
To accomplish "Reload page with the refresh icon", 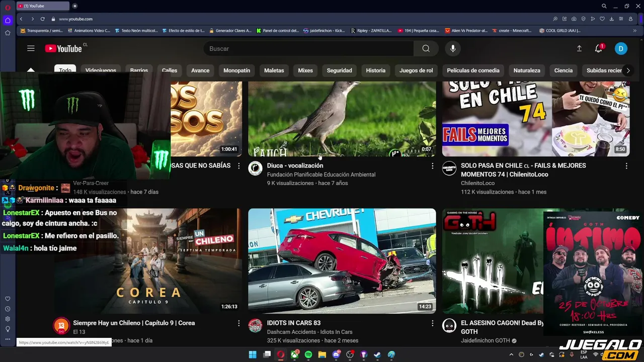I will pyautogui.click(x=42, y=19).
